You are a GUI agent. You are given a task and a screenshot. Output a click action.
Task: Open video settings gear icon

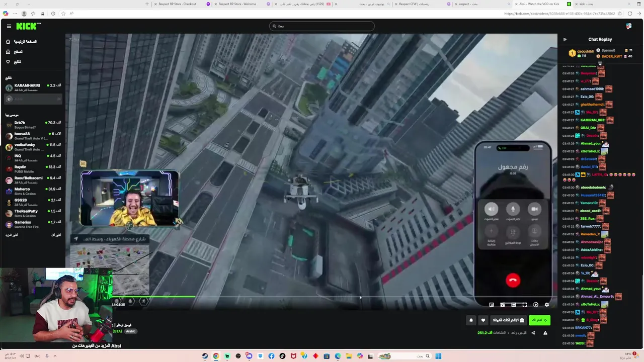(547, 305)
